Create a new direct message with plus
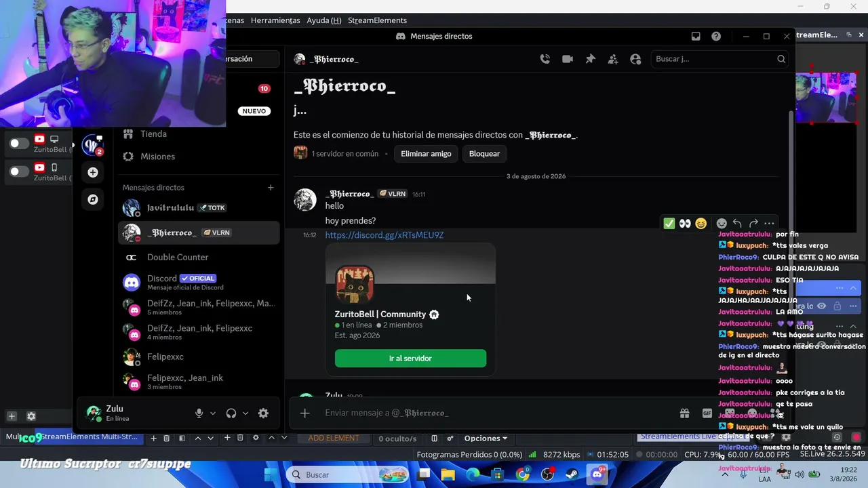Image resolution: width=868 pixels, height=488 pixels. [x=271, y=188]
